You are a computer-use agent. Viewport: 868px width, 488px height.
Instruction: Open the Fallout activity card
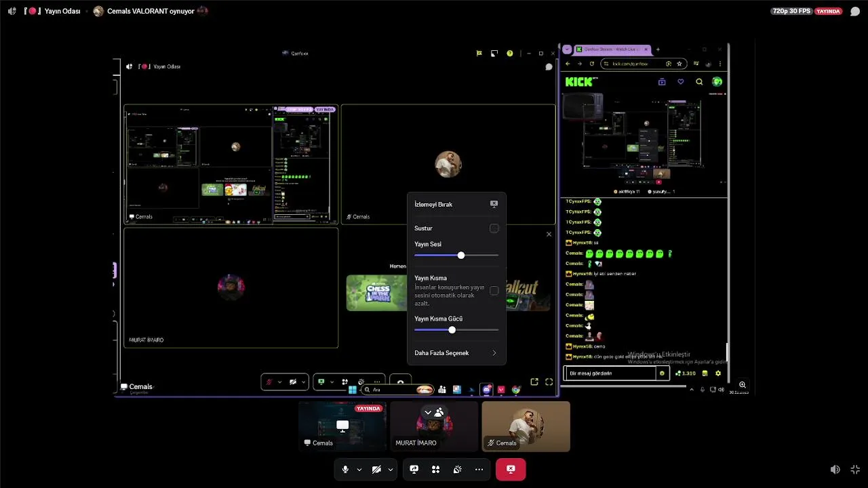point(528,293)
